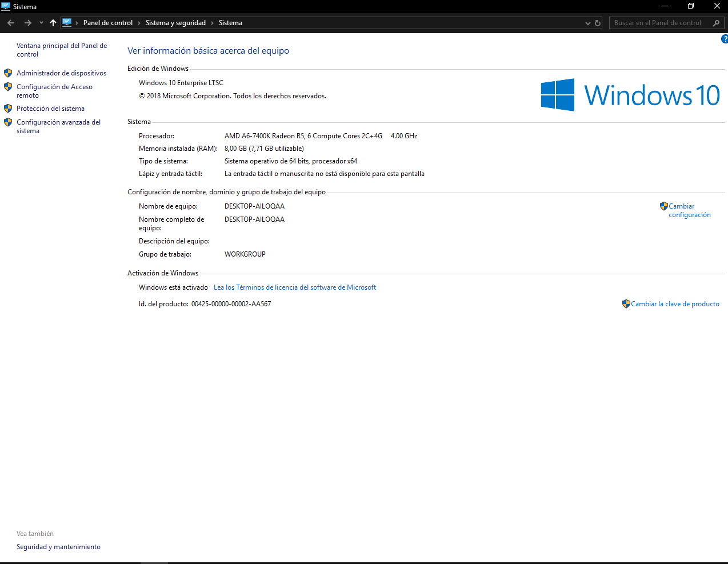Open Configuración de Acceso remoto
This screenshot has height=564, width=728.
54,91
